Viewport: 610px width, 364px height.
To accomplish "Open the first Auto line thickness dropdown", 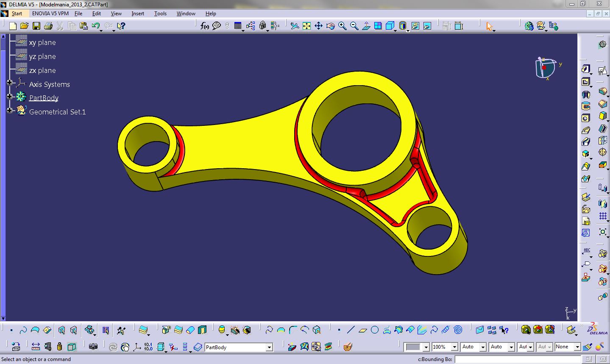I will tap(483, 347).
